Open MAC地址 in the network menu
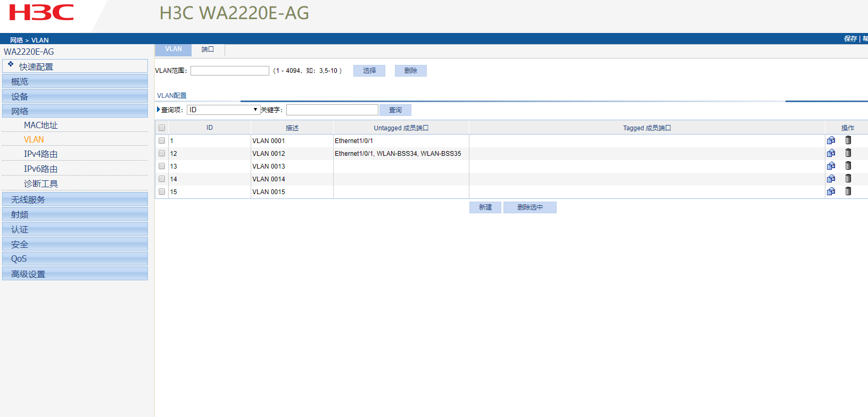Screen dimensions: 868x417 41,125
